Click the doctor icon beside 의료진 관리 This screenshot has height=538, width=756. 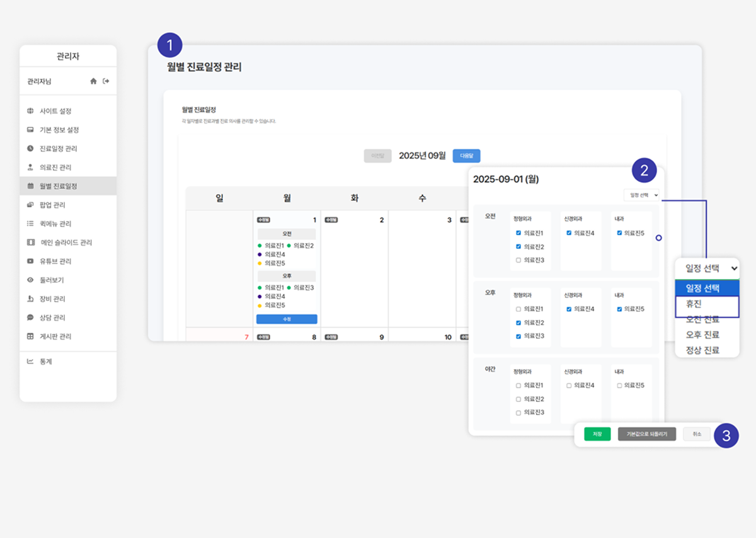pos(30,168)
